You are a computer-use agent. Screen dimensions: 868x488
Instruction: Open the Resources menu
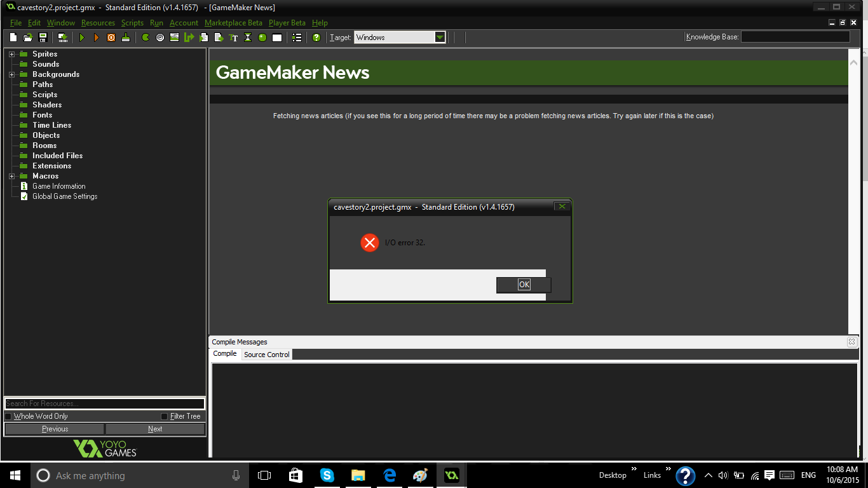tap(98, 23)
